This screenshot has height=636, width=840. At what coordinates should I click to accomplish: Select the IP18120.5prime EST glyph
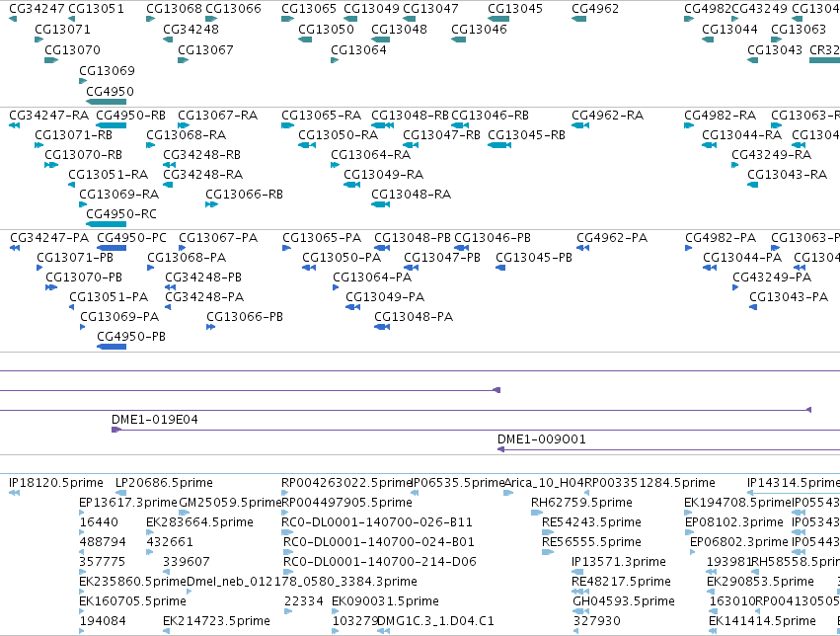[15, 493]
